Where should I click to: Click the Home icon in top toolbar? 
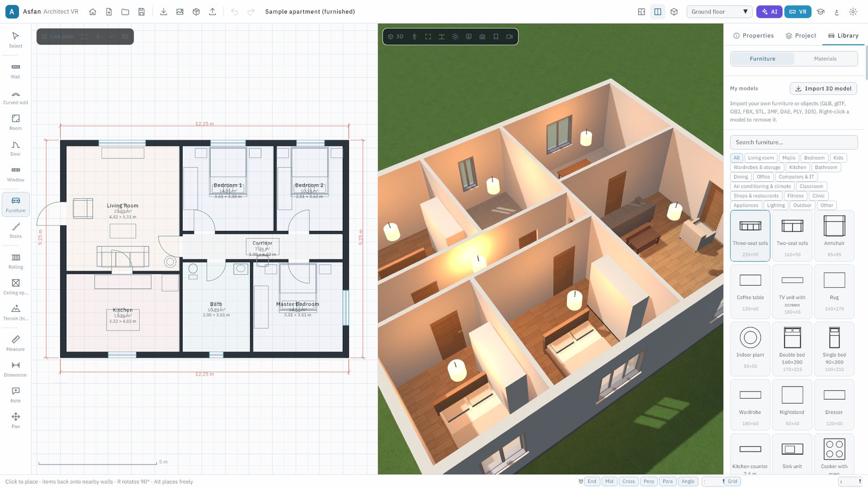tap(93, 11)
